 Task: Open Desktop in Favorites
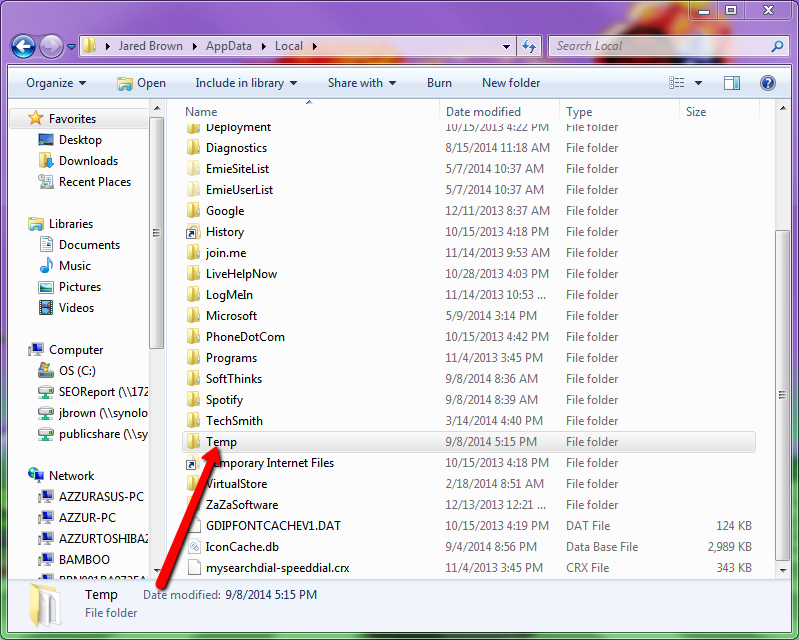[x=81, y=140]
